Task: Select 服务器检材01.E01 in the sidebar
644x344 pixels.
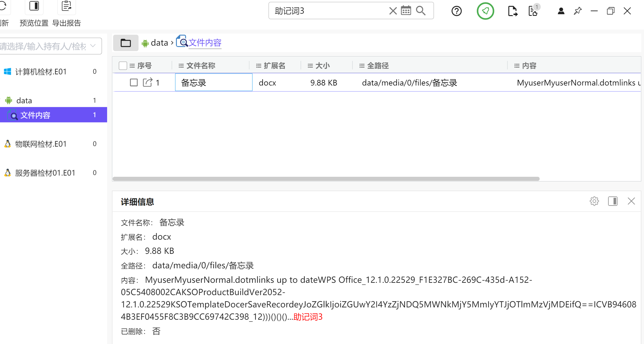Action: click(x=45, y=173)
